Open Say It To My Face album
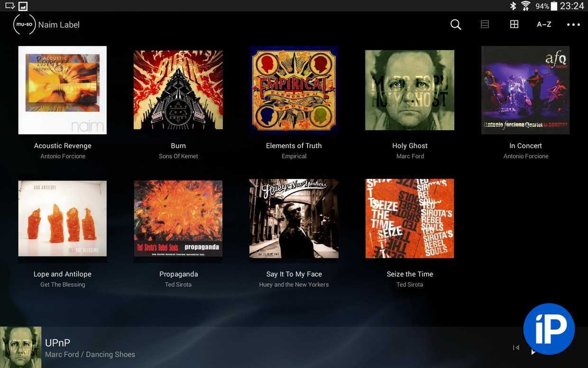588x368 pixels. click(x=294, y=218)
